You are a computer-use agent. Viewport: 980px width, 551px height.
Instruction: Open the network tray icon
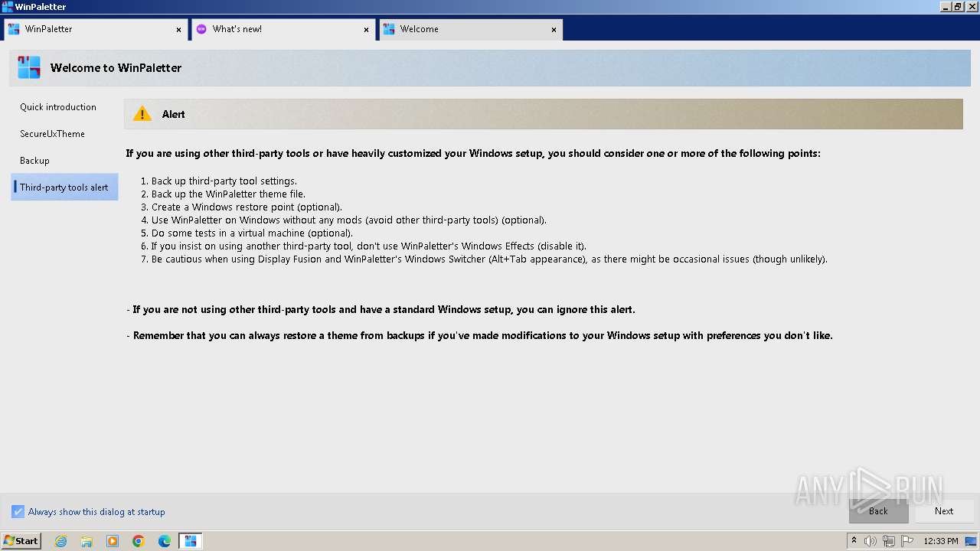(889, 541)
